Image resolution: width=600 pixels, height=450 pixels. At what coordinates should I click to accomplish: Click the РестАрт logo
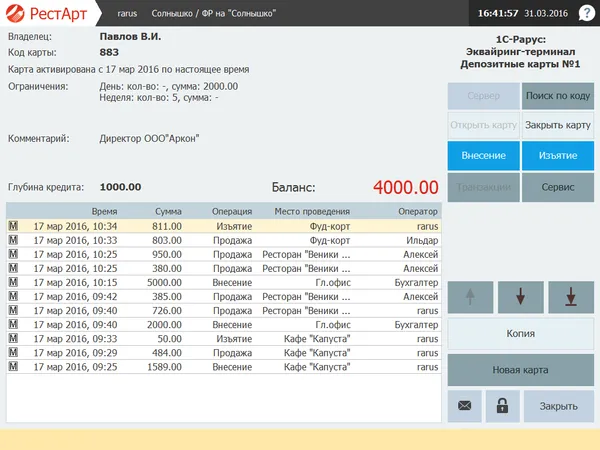point(45,14)
